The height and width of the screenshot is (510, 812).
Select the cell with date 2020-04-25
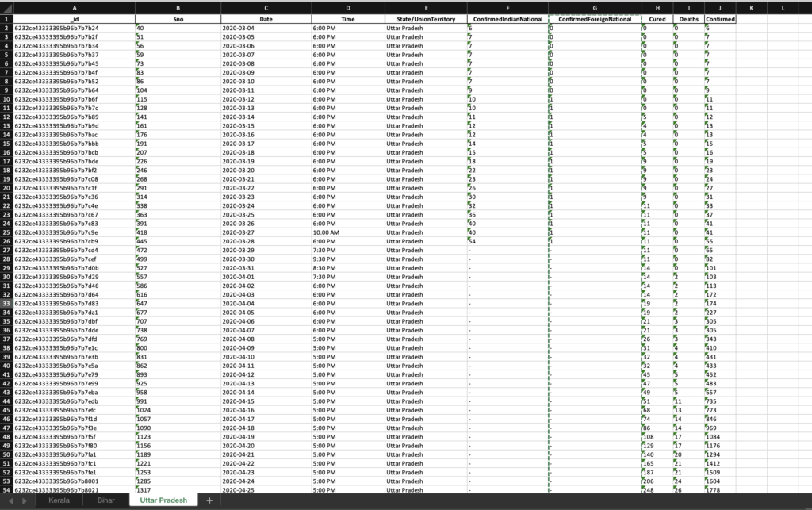[266, 490]
